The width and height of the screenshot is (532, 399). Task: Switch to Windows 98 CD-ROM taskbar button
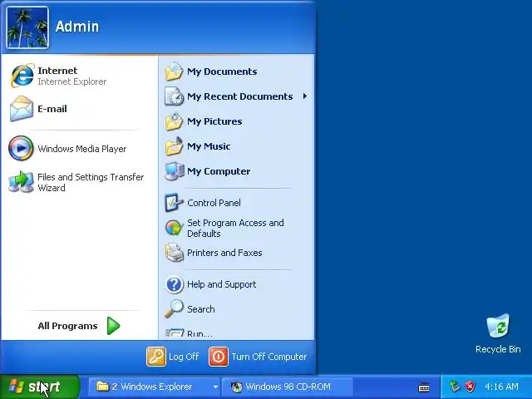[287, 387]
